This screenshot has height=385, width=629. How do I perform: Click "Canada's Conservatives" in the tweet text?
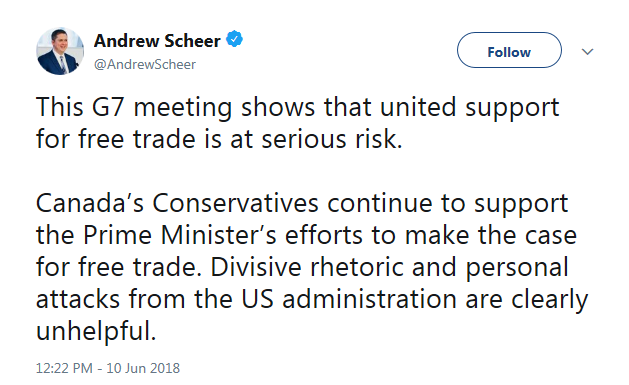pos(177,203)
